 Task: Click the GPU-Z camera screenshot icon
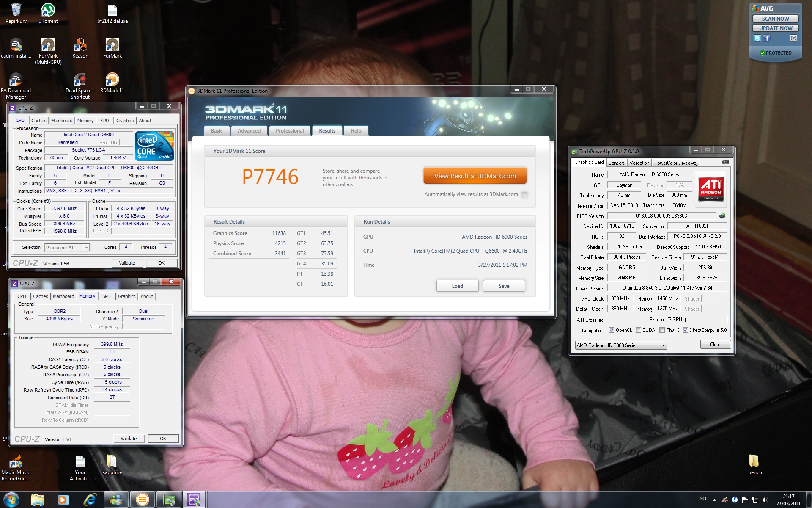click(725, 162)
